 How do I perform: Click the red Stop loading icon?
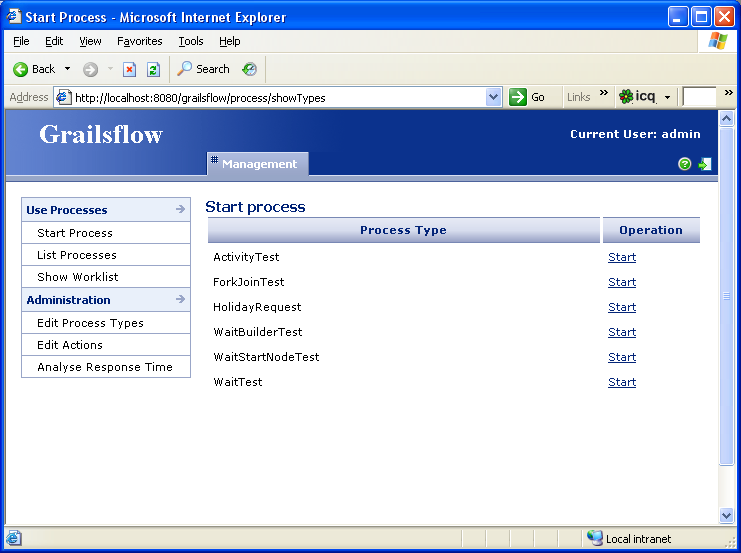pos(129,69)
